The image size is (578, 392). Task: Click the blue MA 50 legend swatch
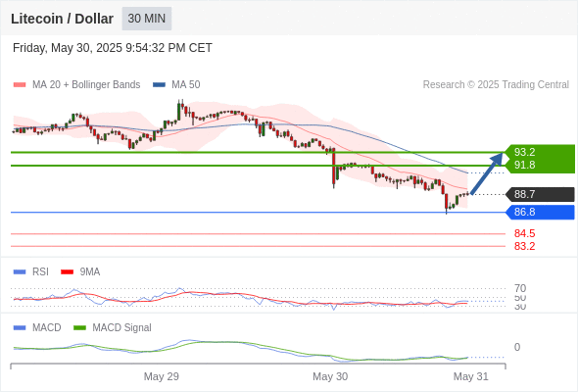(x=159, y=85)
